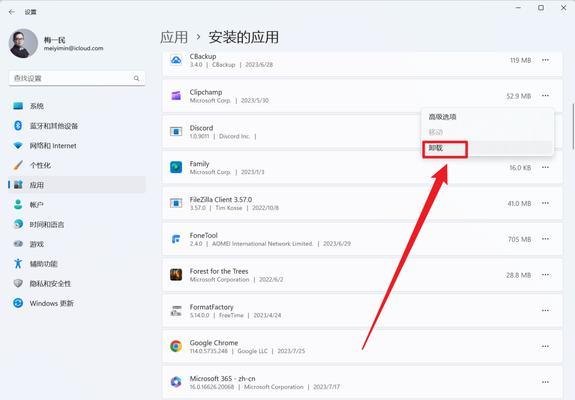Click the FormatFactory app icon

(x=176, y=311)
